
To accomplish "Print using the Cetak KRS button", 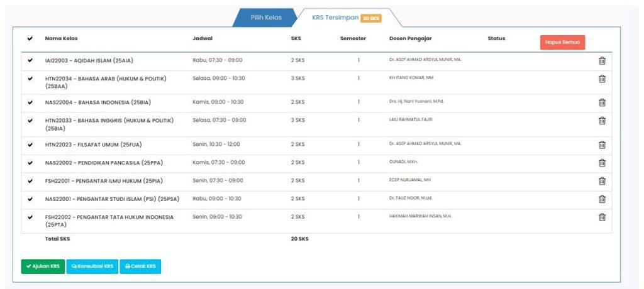I will point(140,266).
